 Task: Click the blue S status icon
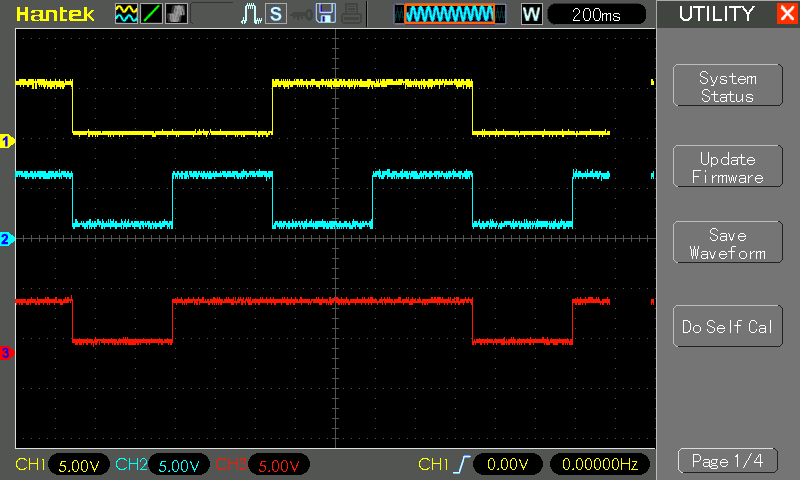point(275,14)
